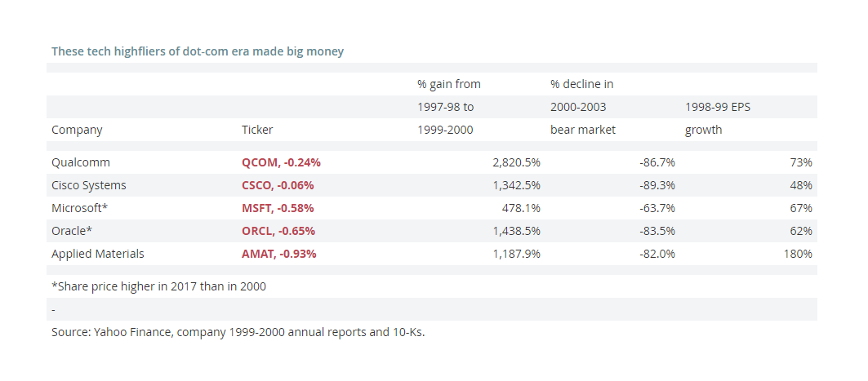Click the -89.3% decline value

click(657, 185)
